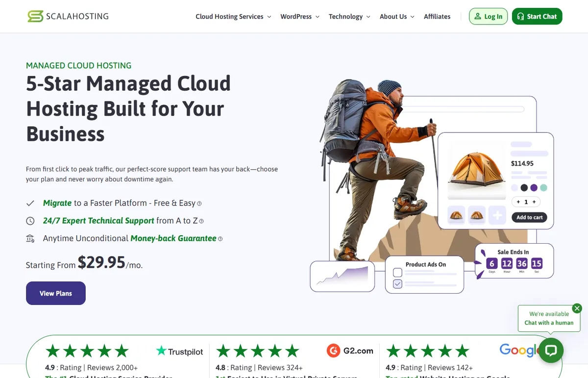Close the chat availability popup
588x378 pixels.
(577, 308)
